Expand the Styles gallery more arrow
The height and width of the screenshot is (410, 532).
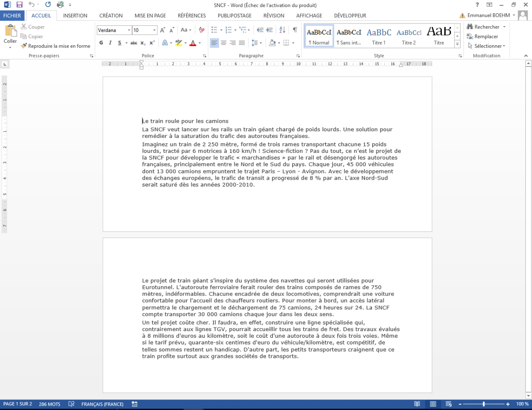457,45
